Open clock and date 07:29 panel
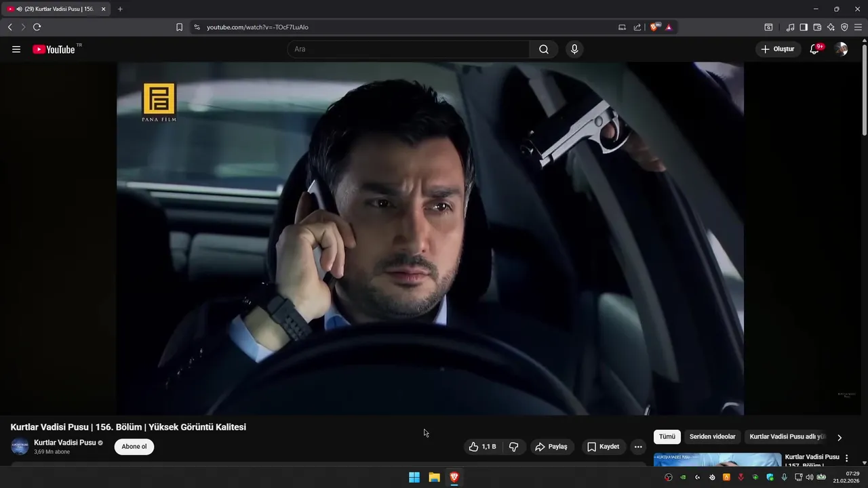This screenshot has width=868, height=488. (x=847, y=477)
